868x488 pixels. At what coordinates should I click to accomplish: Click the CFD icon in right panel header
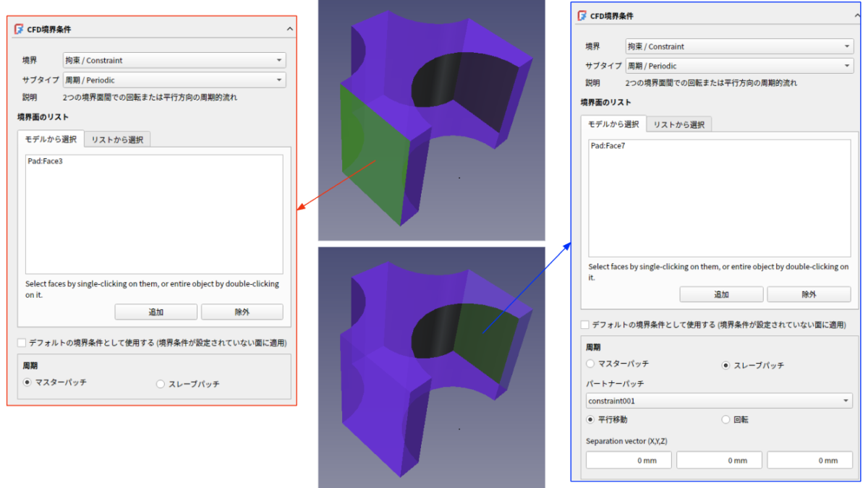(582, 16)
